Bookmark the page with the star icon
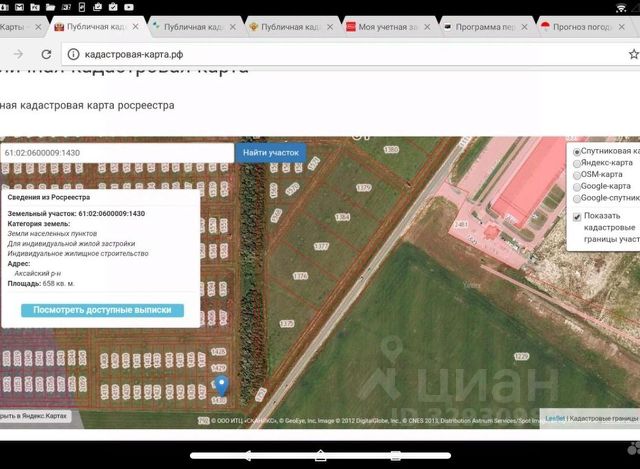 (x=634, y=54)
